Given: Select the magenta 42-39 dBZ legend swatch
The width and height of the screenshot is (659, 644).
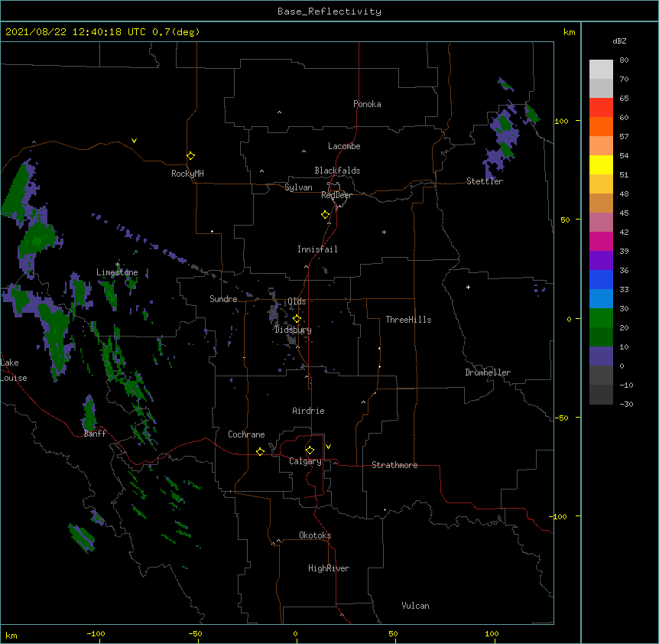Looking at the screenshot, I should (601, 241).
